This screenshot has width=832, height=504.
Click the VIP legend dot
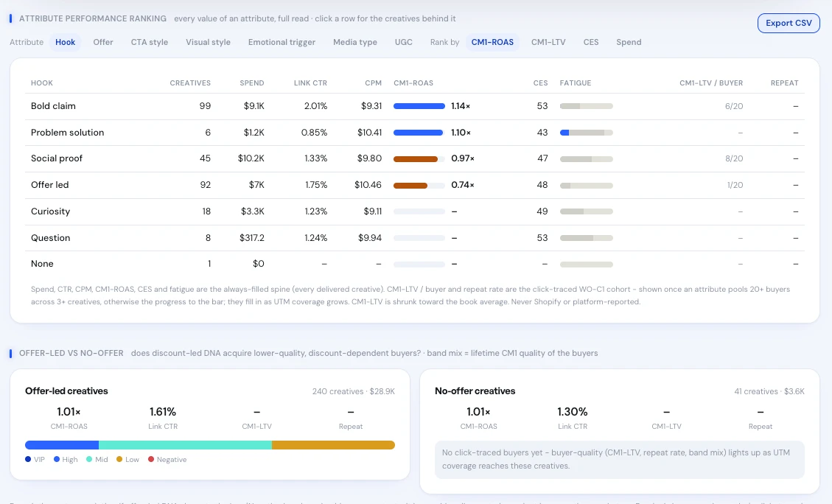[27, 460]
